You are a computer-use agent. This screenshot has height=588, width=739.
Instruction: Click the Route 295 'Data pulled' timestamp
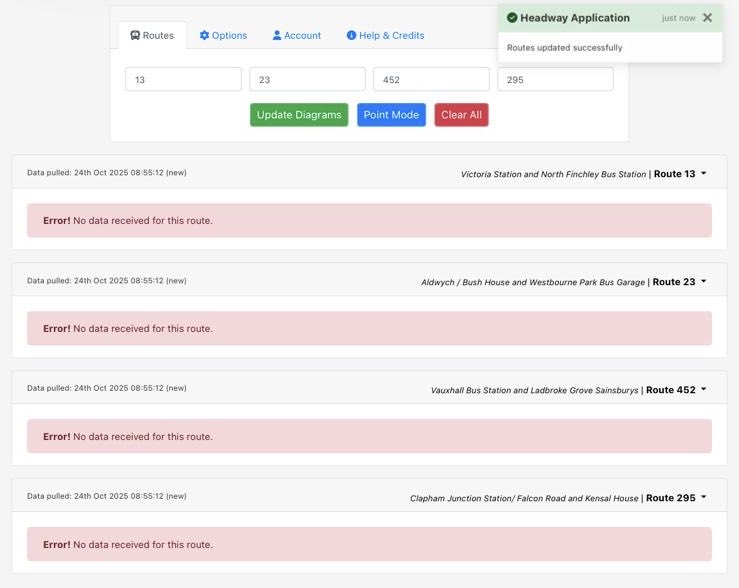click(x=107, y=496)
